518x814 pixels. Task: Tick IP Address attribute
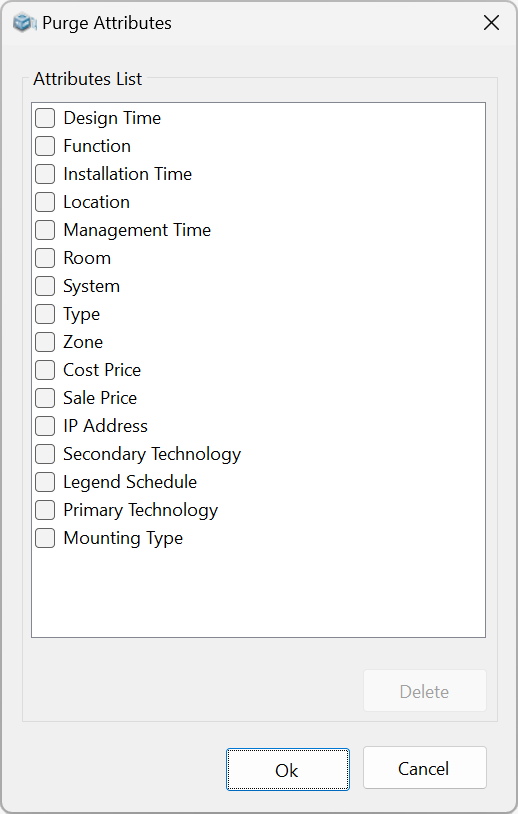coord(45,426)
